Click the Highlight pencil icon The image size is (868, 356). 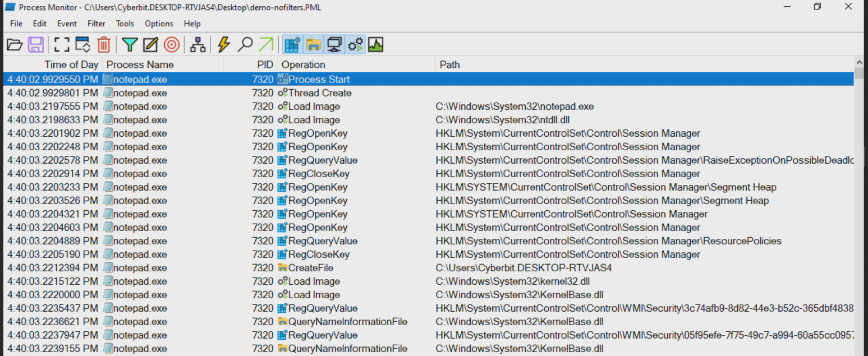(x=150, y=45)
